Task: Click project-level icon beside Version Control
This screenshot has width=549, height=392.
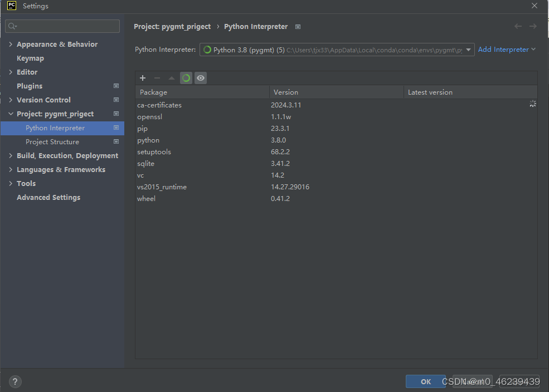Action: click(x=116, y=100)
